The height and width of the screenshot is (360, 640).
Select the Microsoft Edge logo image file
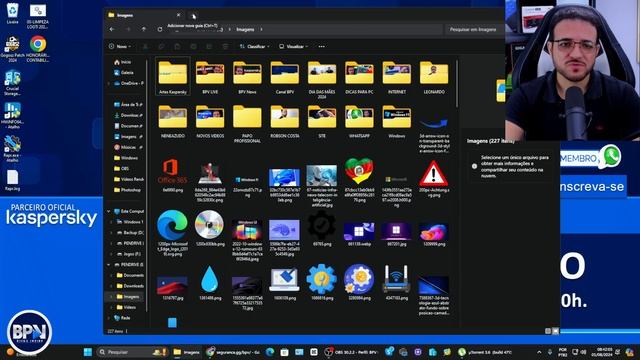173,233
